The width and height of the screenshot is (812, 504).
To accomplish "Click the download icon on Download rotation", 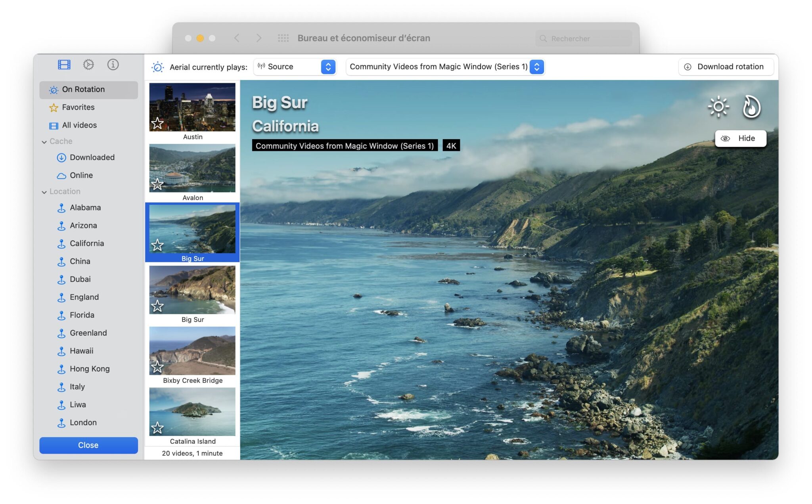I will click(688, 67).
